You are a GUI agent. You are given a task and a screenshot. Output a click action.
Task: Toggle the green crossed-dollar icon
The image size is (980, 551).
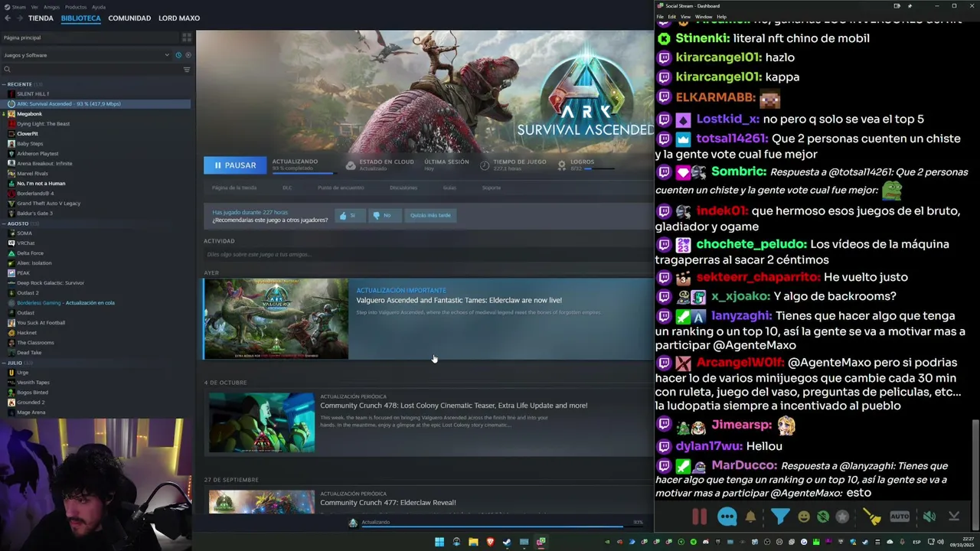(823, 517)
